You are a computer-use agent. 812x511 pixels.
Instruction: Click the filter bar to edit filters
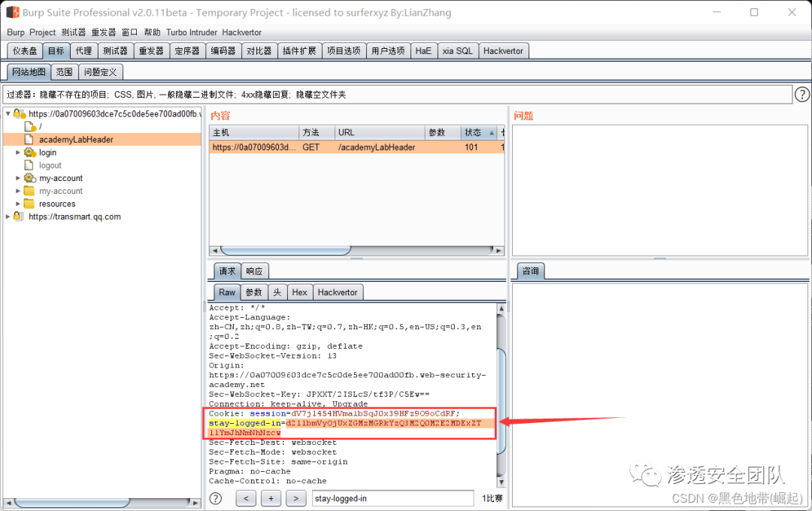pyautogui.click(x=397, y=94)
